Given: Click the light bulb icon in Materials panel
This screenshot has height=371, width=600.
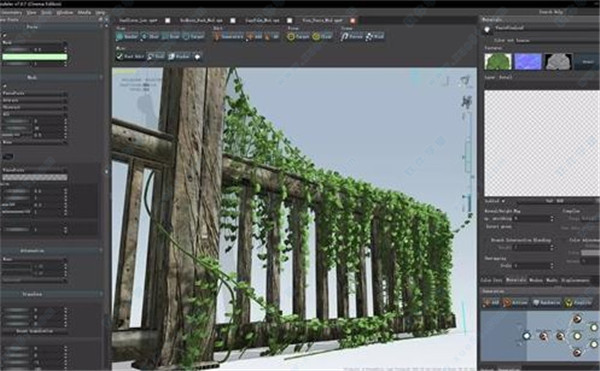Looking at the screenshot, I should click(x=488, y=29).
